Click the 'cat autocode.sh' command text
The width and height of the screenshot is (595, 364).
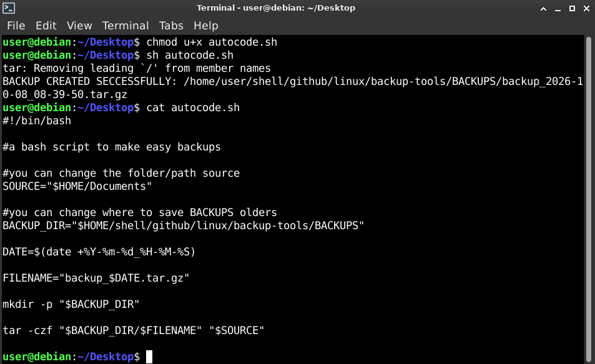(x=193, y=108)
